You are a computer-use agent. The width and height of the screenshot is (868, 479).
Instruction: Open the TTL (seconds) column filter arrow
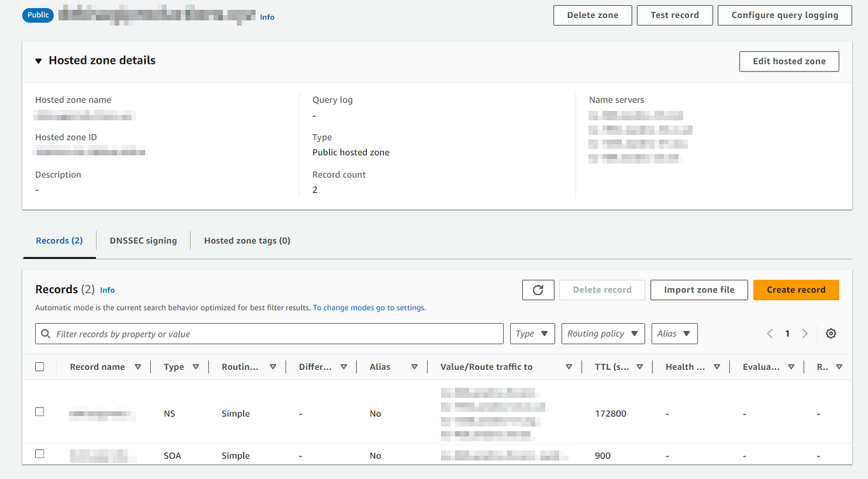[639, 367]
